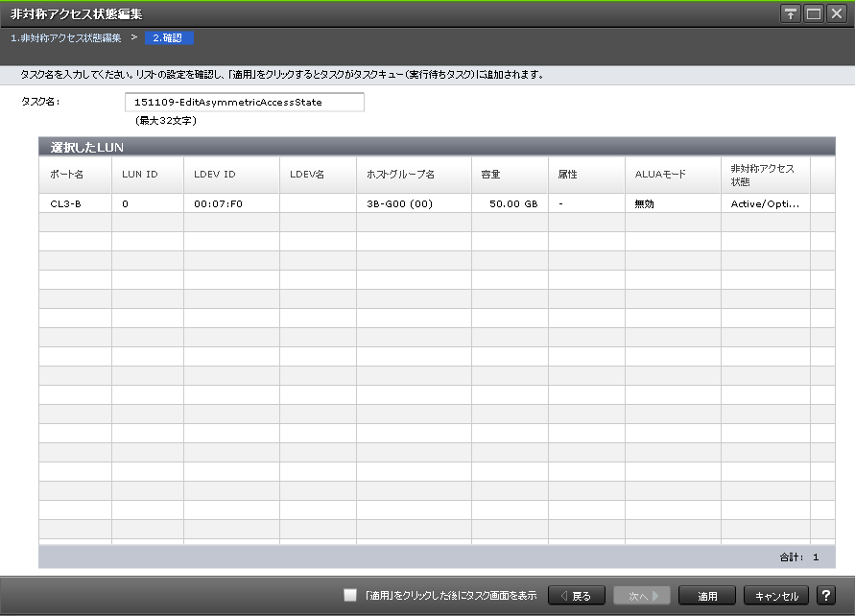Click the 戻る back button
The height and width of the screenshot is (616, 855).
[576, 596]
